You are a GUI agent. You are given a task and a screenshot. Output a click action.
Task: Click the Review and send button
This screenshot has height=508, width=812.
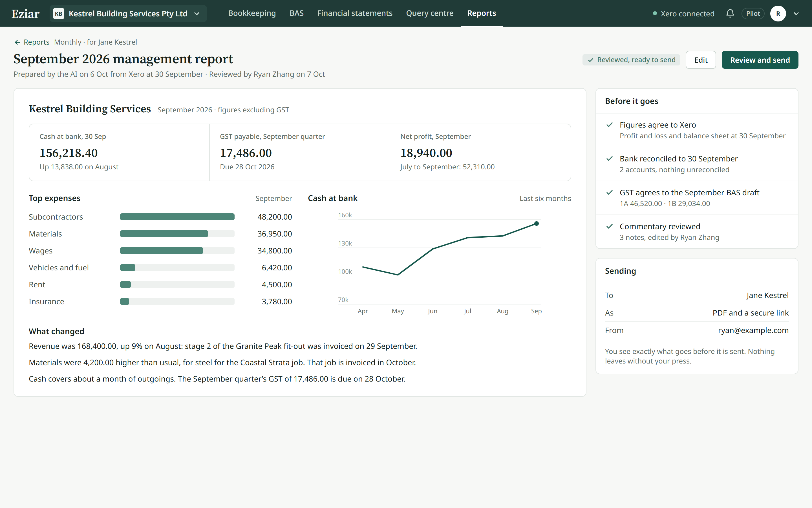tap(760, 60)
